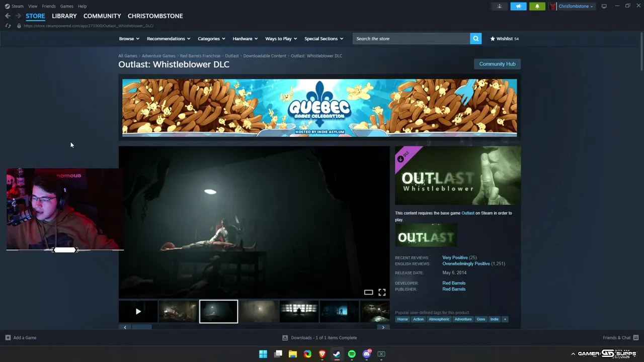This screenshot has width=644, height=362.
Task: Select the Horror tag
Action: (x=403, y=319)
